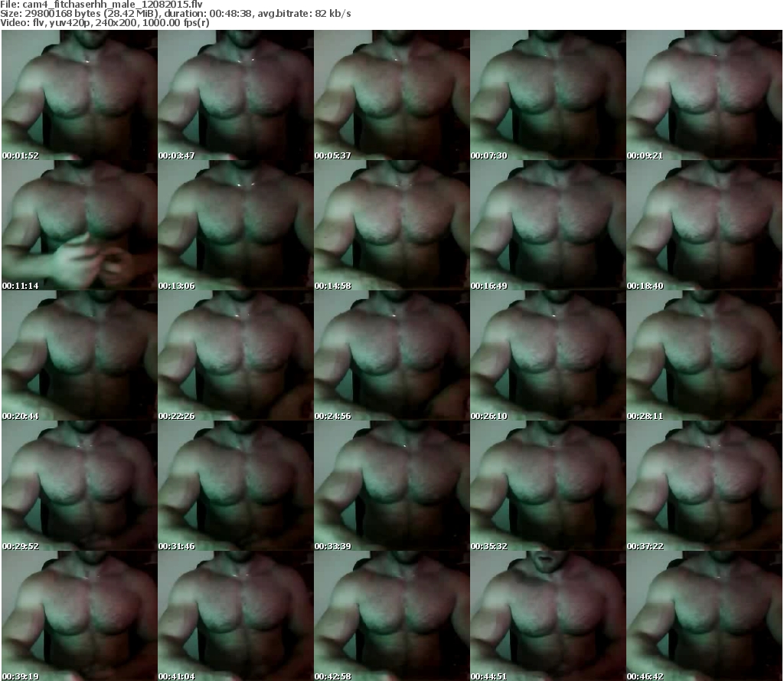Select the thumbnail timestamped 00:44:51
This screenshot has width=784, height=681.
(548, 616)
